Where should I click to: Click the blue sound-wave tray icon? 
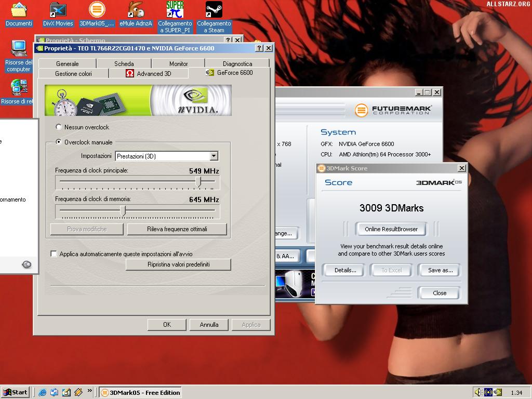[488, 392]
